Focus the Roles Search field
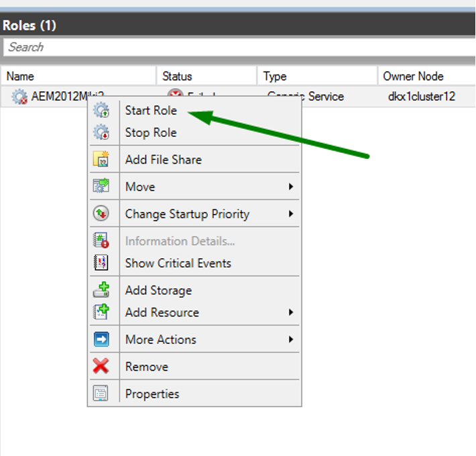The image size is (476, 456). (x=239, y=48)
